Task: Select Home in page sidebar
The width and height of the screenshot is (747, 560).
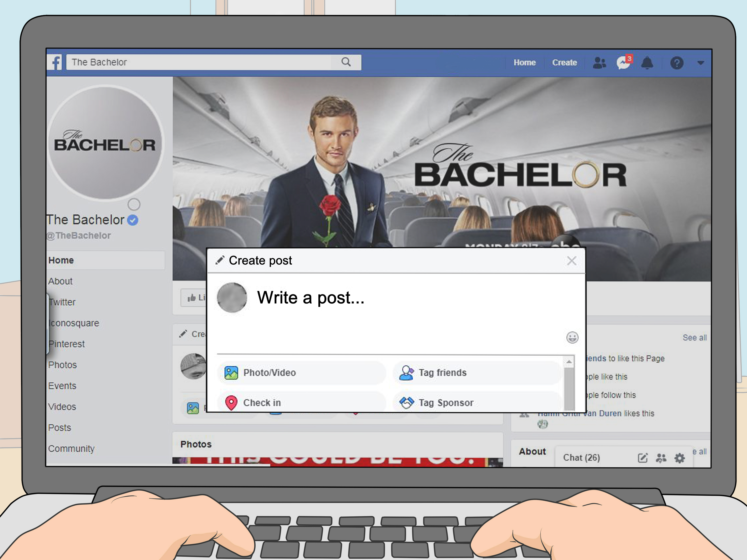Action: coord(105,260)
